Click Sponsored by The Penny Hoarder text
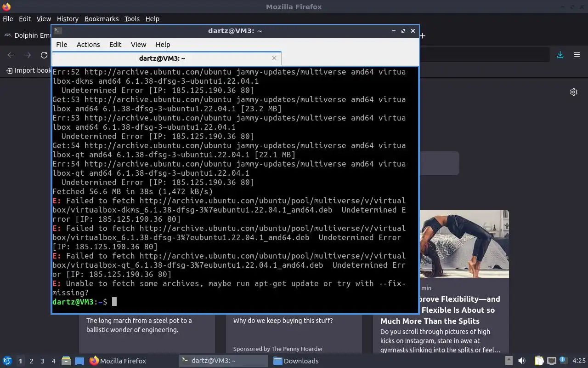Screen dimensions: 588x368 pos(278,349)
